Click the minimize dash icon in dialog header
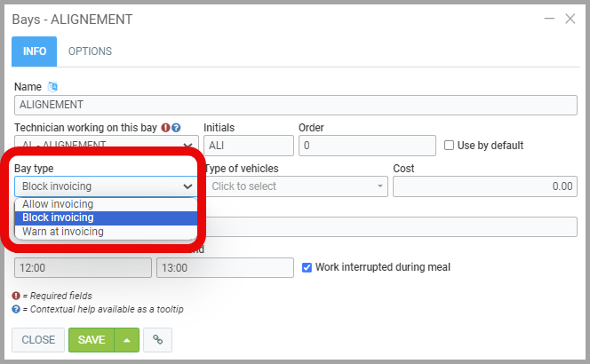Screen dimensions: 590x364 point(548,18)
